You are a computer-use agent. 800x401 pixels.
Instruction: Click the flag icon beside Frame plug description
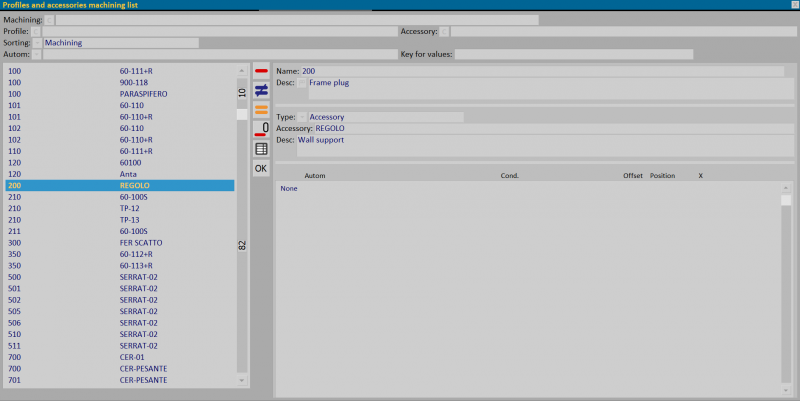302,83
